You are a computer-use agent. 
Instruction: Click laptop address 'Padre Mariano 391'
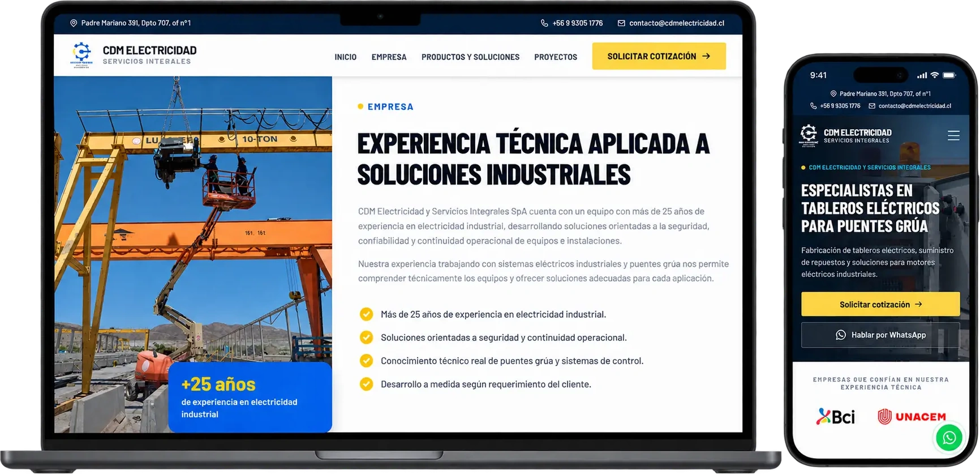point(136,23)
